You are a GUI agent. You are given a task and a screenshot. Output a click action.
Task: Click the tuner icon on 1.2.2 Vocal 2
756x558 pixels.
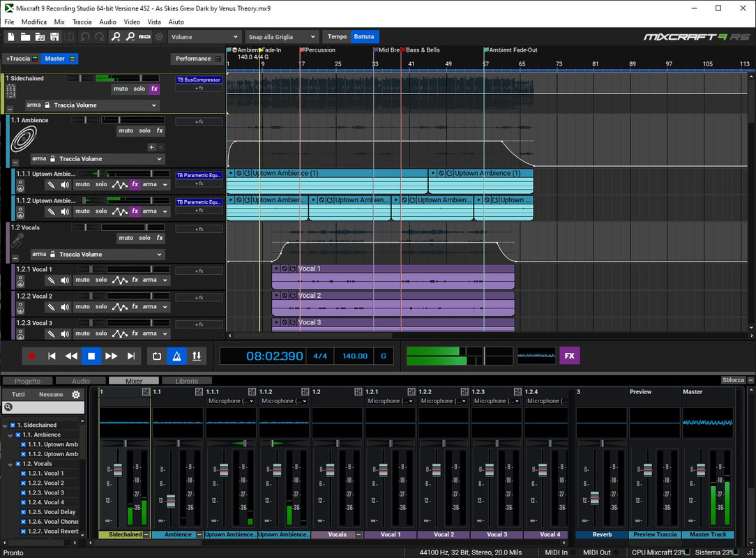51,307
